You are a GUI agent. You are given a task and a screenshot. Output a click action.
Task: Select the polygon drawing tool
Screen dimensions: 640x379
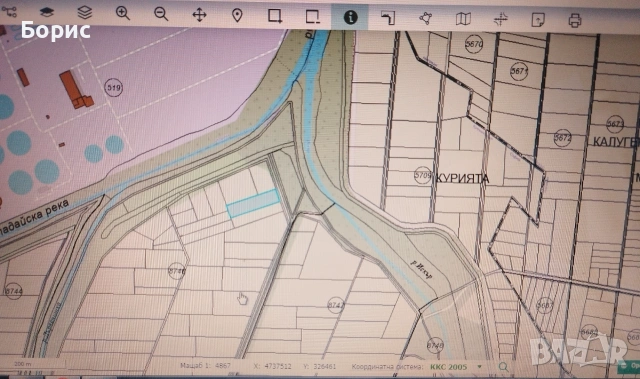coord(425,18)
